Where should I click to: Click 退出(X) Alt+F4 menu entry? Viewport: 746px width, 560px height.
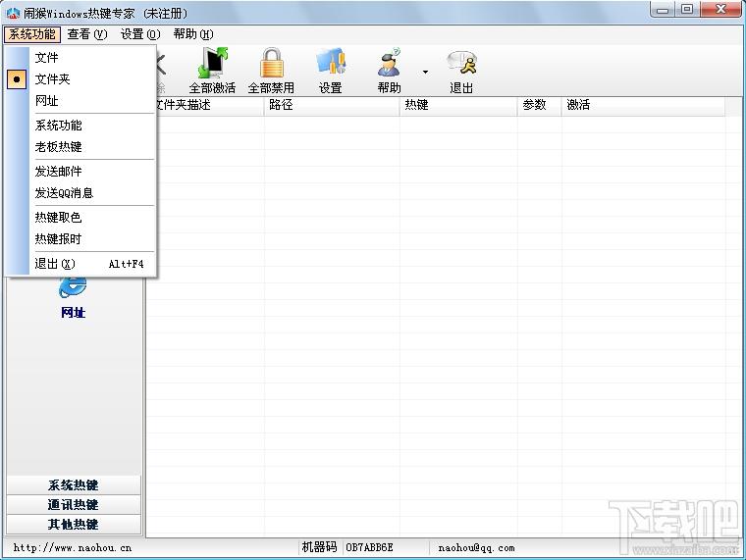pos(93,264)
